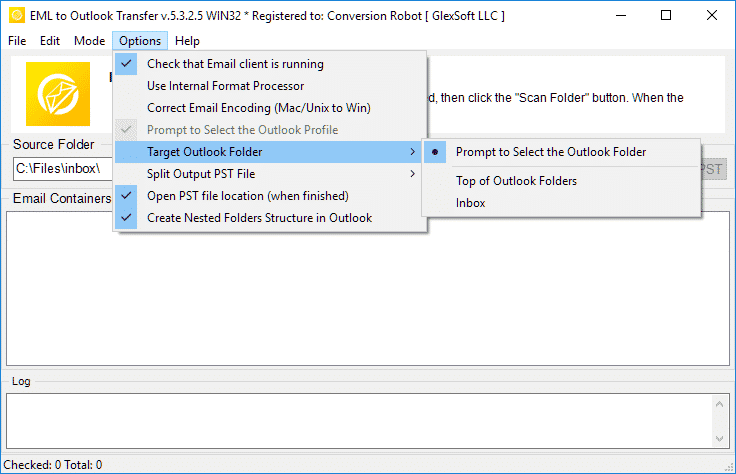
Task: Close the Options menu
Action: [140, 41]
